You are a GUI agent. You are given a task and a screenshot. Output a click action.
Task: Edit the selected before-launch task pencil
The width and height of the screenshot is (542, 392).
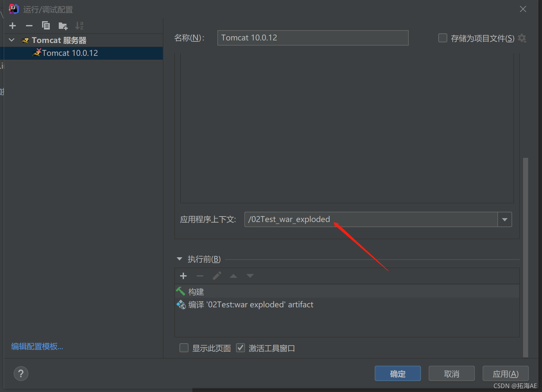(217, 276)
